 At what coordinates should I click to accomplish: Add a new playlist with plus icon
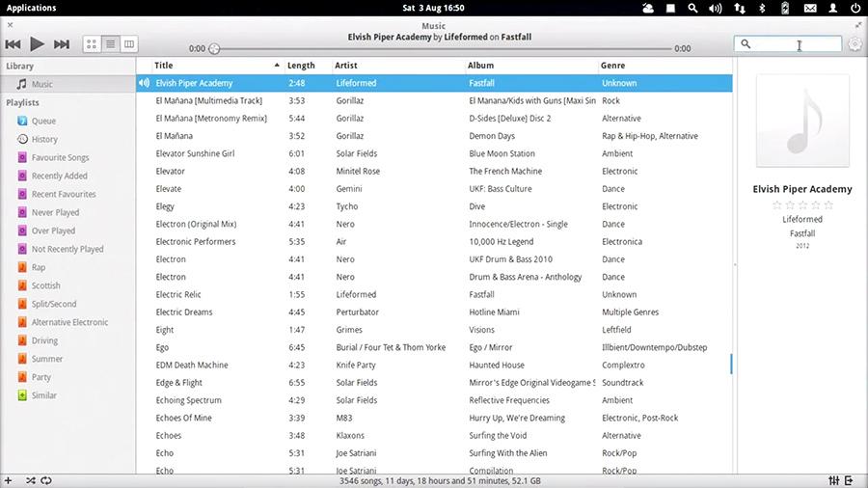click(8, 480)
